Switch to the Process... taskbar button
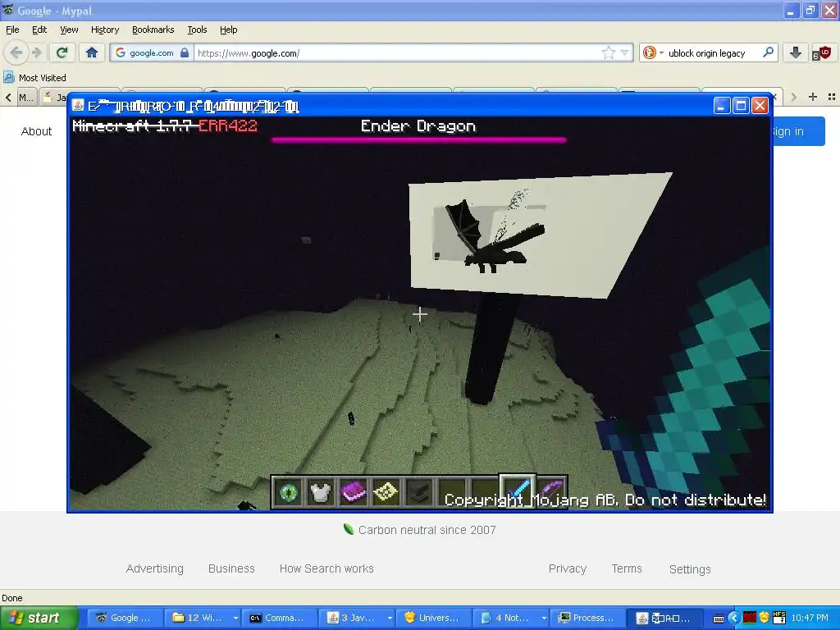 point(587,618)
